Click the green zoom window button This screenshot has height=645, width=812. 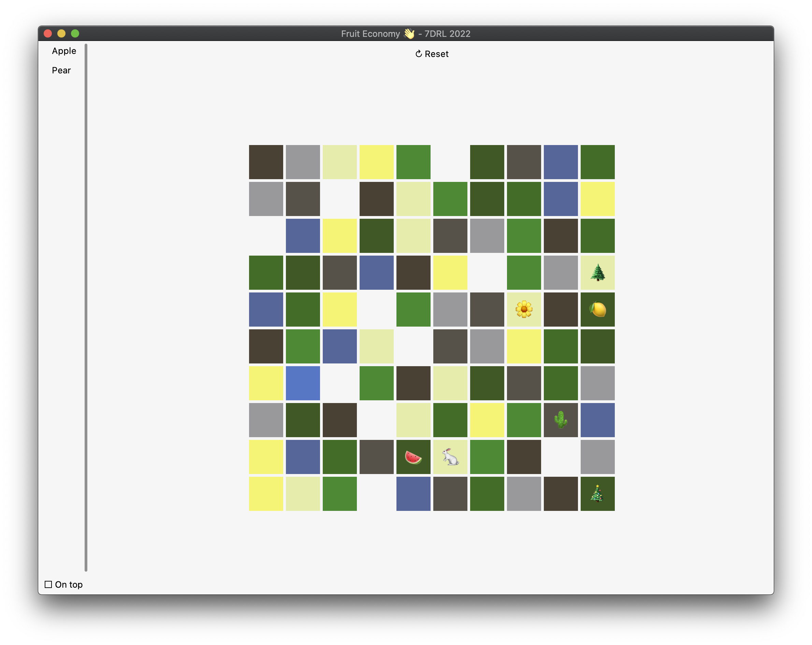(75, 33)
